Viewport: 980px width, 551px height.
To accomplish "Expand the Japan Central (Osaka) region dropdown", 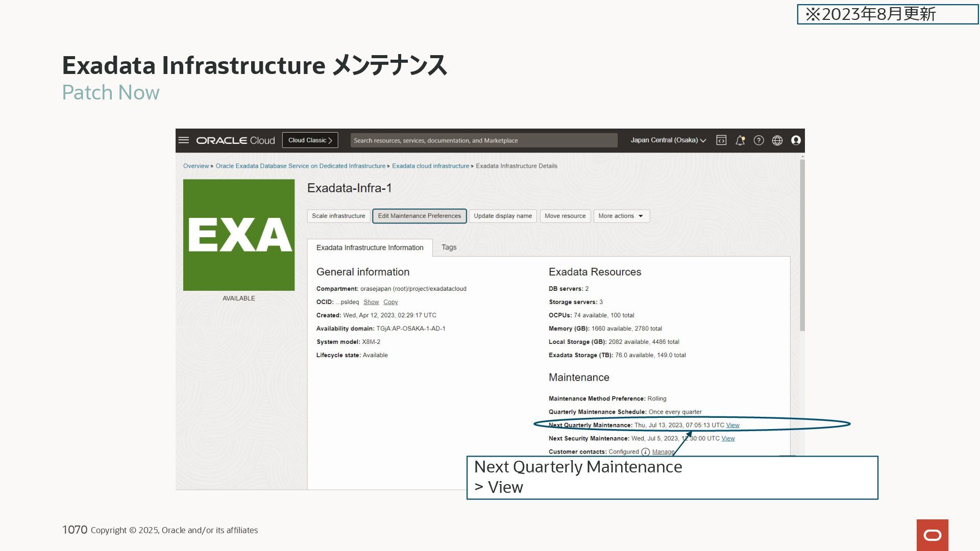I will tap(668, 140).
